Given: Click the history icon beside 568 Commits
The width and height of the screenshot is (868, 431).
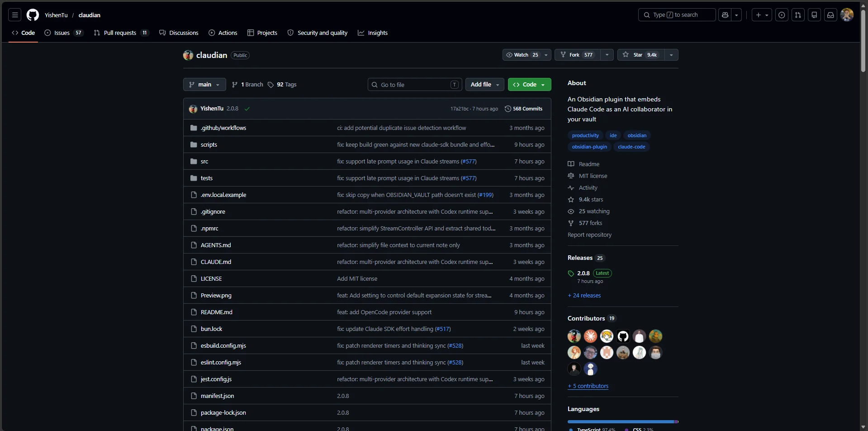Looking at the screenshot, I should [x=508, y=109].
